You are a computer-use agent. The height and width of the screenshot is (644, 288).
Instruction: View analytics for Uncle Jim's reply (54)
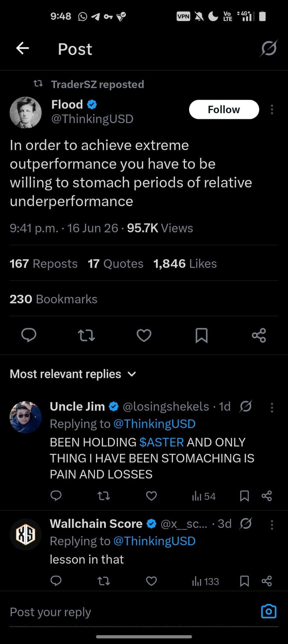click(204, 496)
